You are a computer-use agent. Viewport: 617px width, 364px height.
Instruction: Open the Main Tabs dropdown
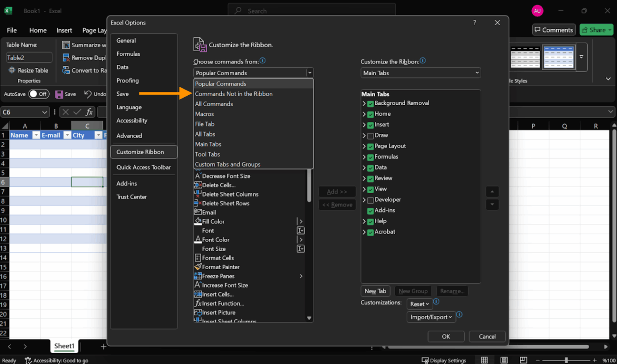click(420, 73)
